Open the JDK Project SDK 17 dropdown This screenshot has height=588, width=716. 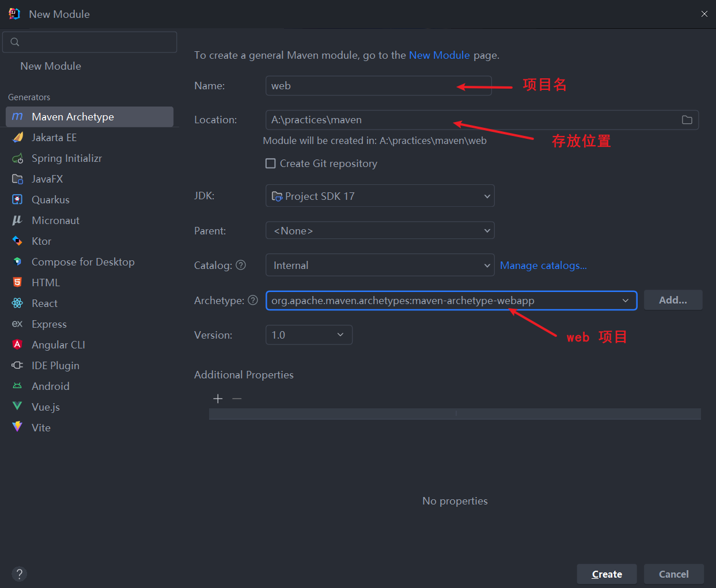(x=380, y=196)
